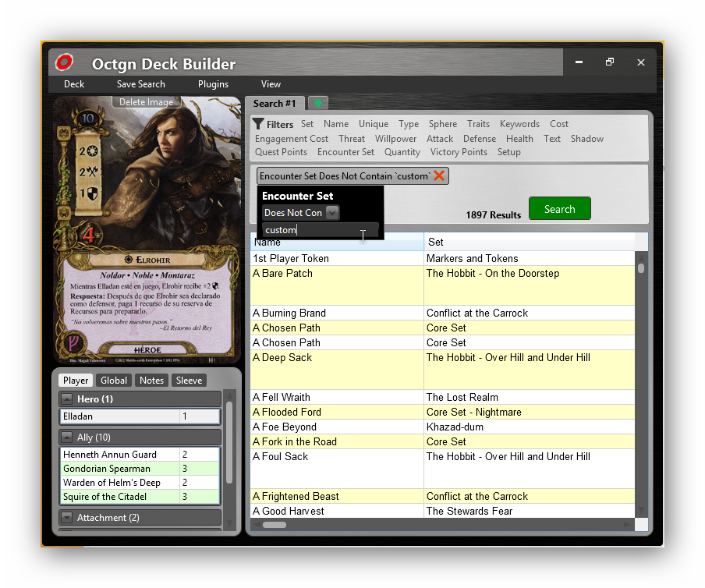
Task: Add a Set filter
Action: click(307, 124)
